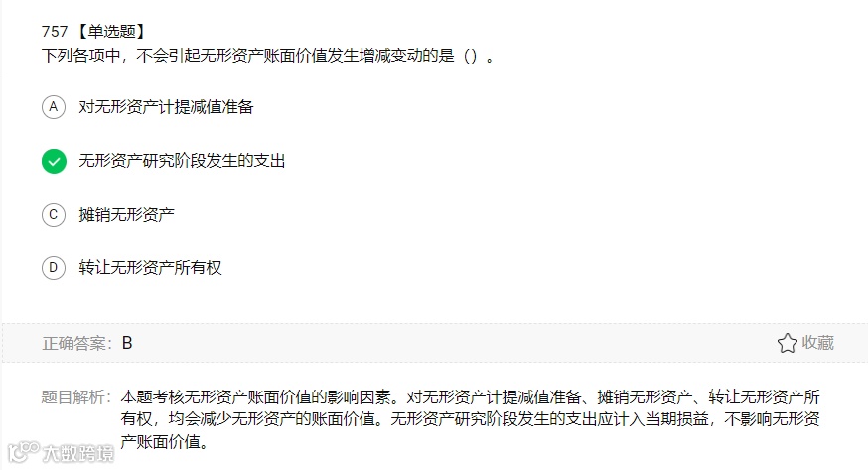Viewport: 868px width, 470px height.
Task: Click the 大数跨境 watermark logo icon
Action: 24,452
